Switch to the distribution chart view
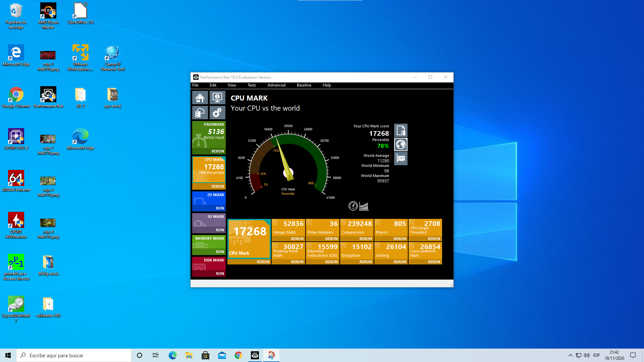 pyautogui.click(x=364, y=206)
